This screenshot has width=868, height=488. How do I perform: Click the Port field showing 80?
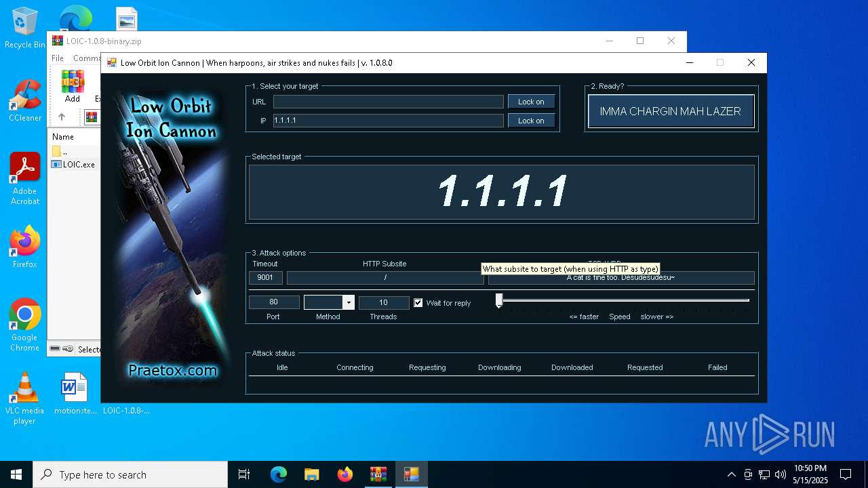pos(274,302)
